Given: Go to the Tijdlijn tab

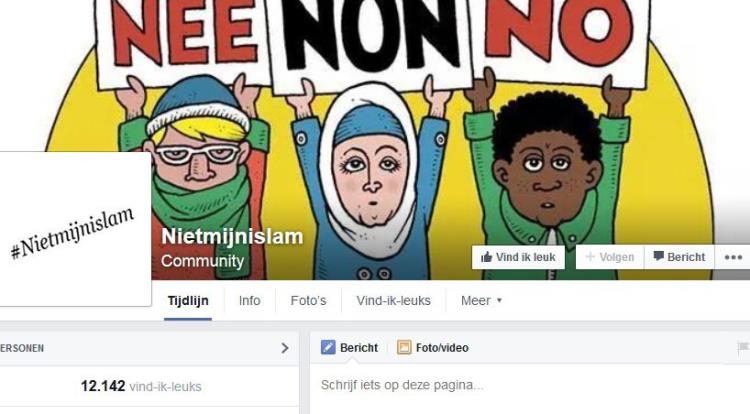Looking at the screenshot, I should (x=188, y=301).
